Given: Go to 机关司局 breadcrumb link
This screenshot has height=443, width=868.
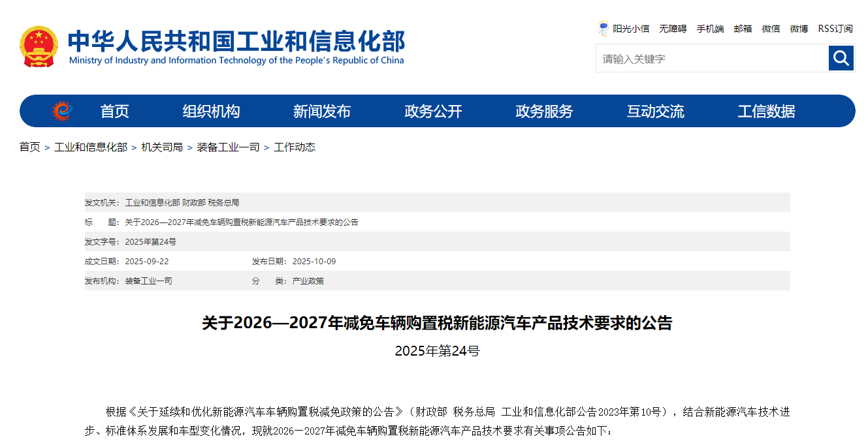Looking at the screenshot, I should pos(162,147).
